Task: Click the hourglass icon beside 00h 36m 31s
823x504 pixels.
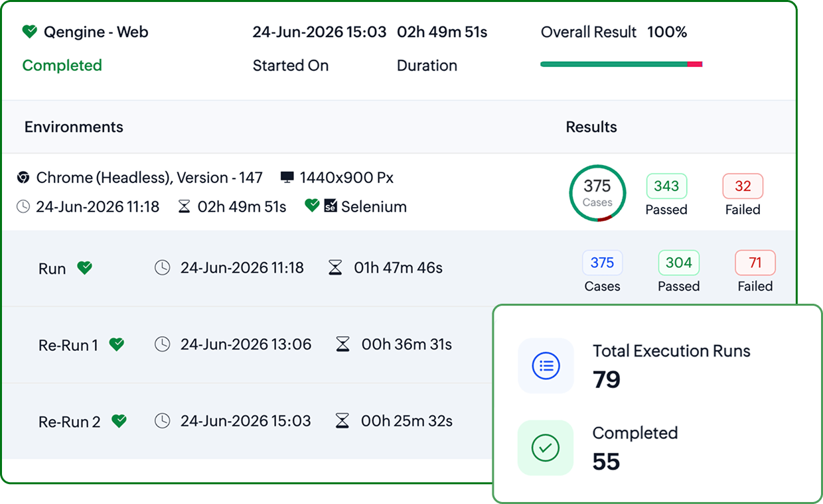Action: point(342,345)
